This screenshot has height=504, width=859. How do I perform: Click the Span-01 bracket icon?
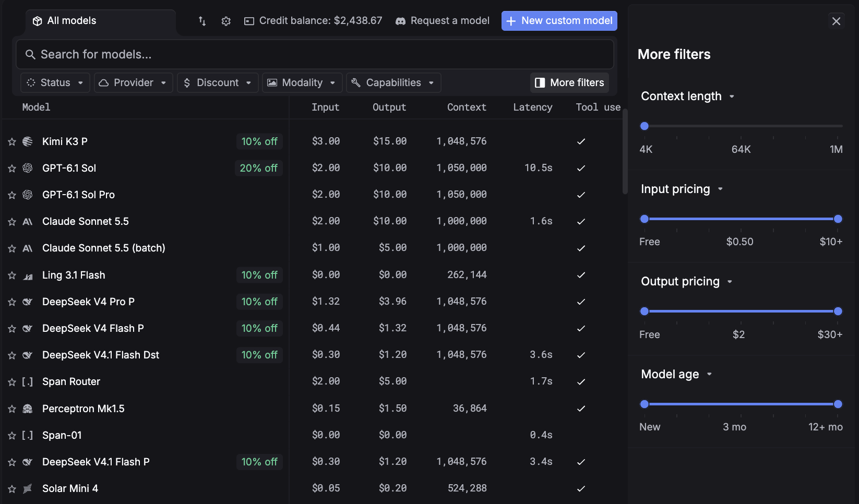tap(28, 435)
